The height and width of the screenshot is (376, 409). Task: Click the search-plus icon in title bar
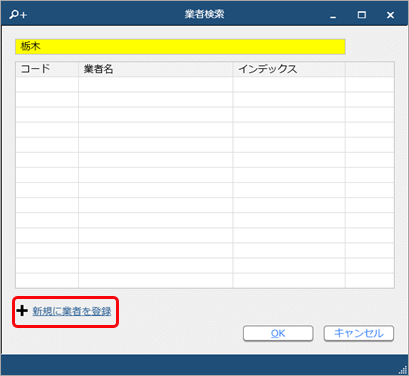[x=18, y=15]
